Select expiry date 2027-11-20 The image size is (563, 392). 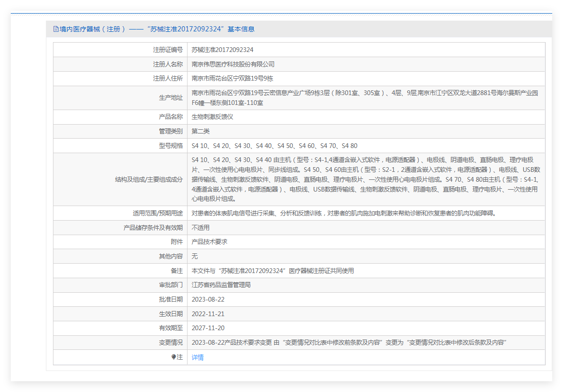208,328
